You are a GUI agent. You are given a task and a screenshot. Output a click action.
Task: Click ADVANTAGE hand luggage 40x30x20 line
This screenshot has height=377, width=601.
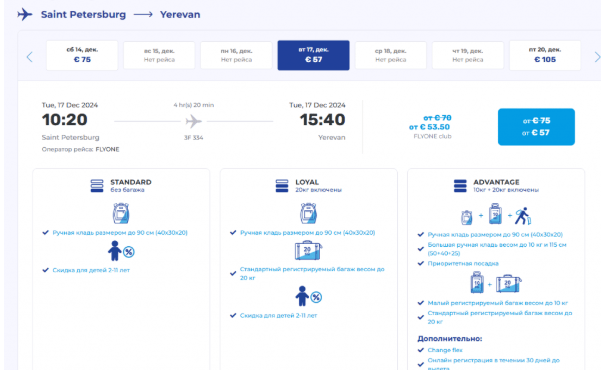tap(495, 234)
